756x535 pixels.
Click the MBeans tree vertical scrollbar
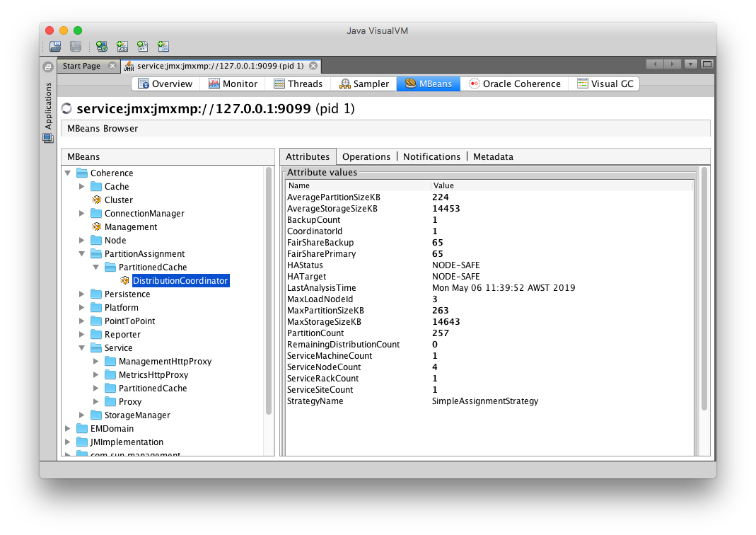(x=269, y=291)
